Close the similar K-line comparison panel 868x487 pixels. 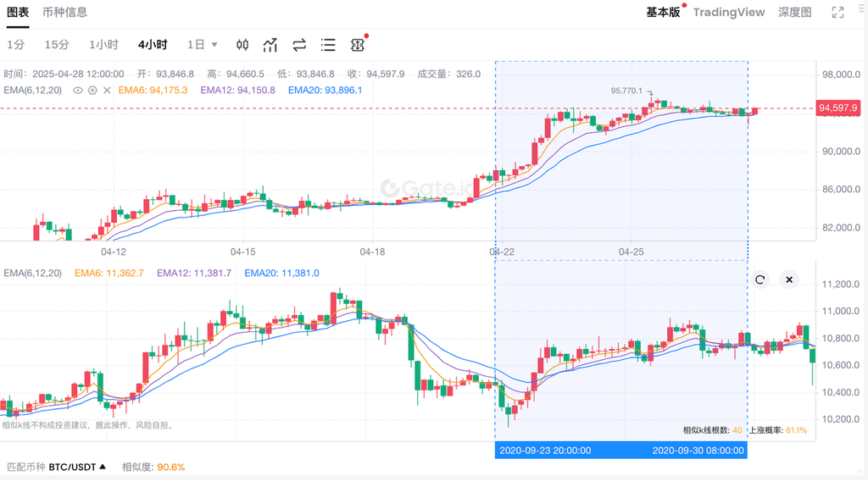coord(788,279)
